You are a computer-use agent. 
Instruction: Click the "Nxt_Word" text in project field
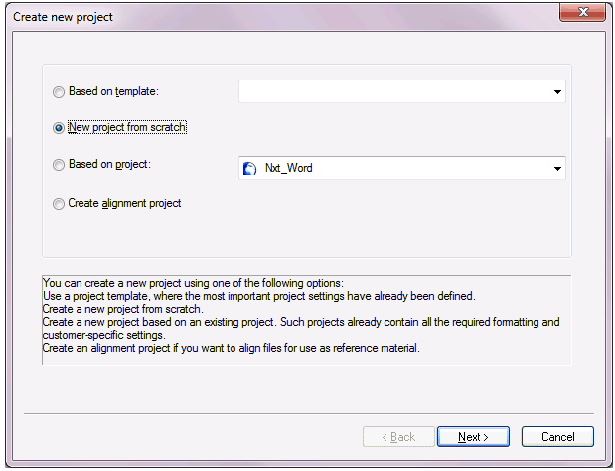(x=289, y=168)
